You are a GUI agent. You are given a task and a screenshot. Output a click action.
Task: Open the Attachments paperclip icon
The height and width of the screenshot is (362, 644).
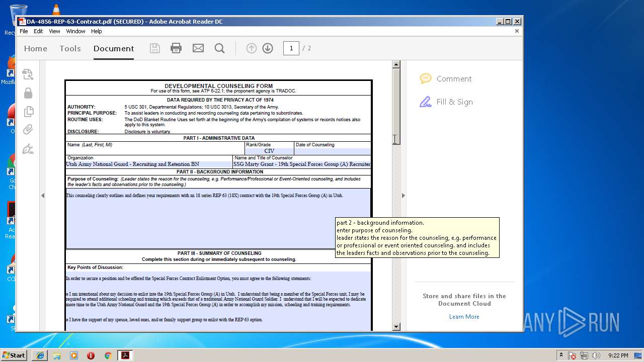coord(28,130)
